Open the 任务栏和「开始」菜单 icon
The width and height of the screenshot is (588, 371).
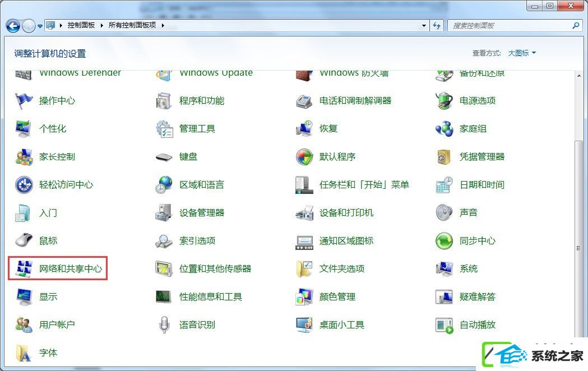coord(304,185)
